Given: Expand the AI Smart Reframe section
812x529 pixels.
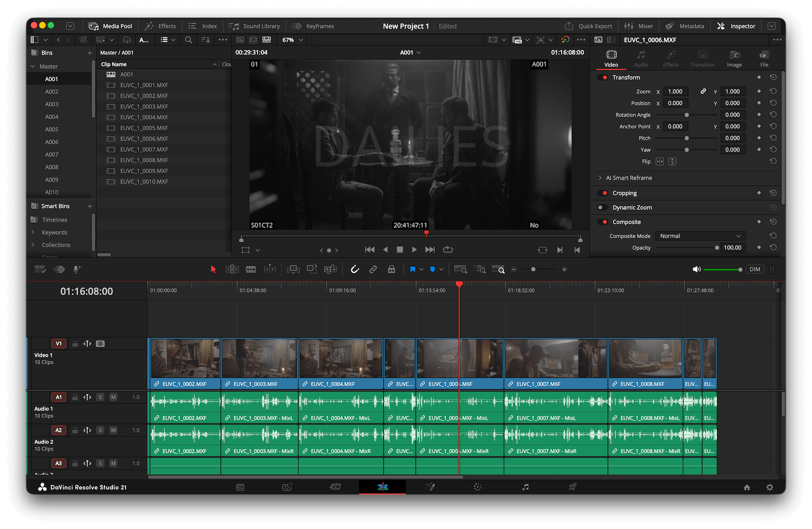Looking at the screenshot, I should click(600, 178).
